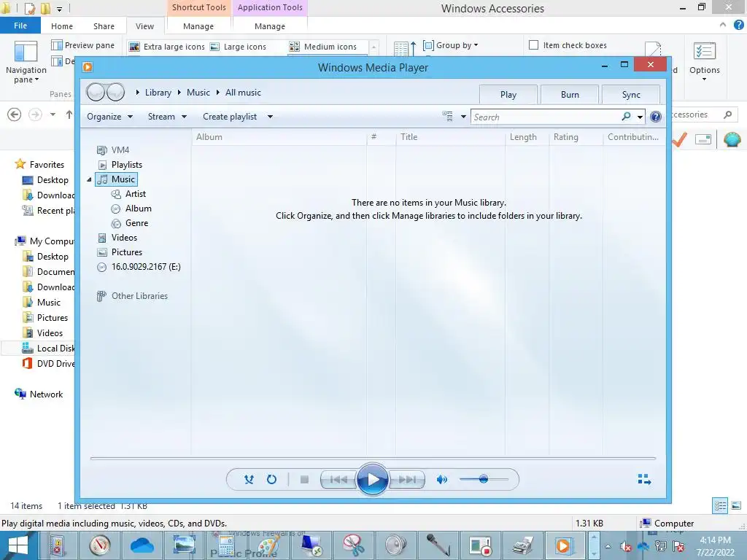Open Media Player Help icon

point(656,117)
